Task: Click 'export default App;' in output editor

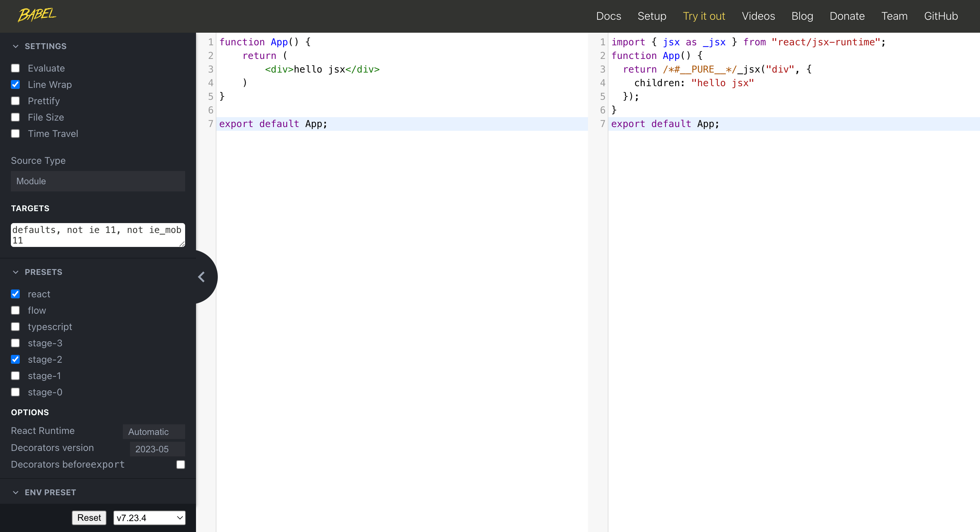Action: click(x=665, y=124)
